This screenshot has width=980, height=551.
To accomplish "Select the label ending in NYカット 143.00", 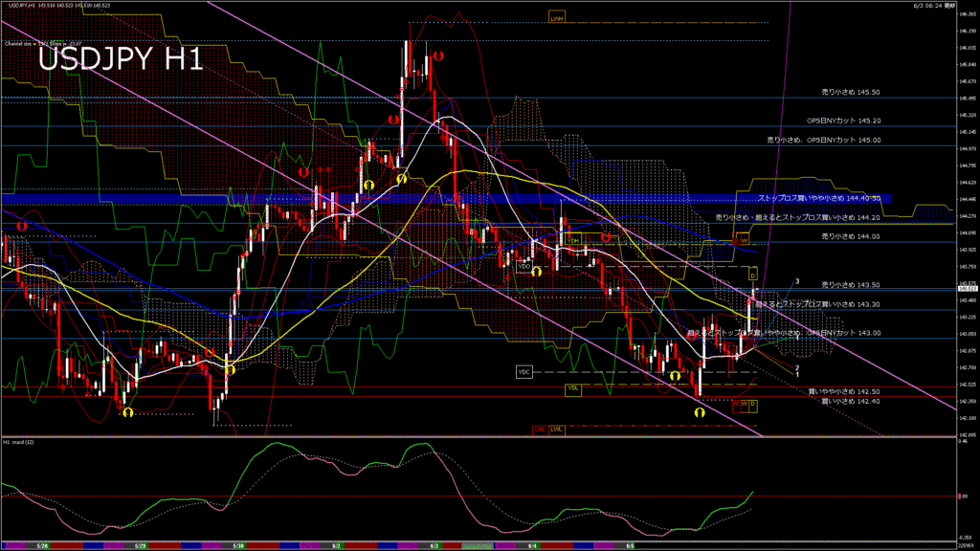I will (785, 333).
